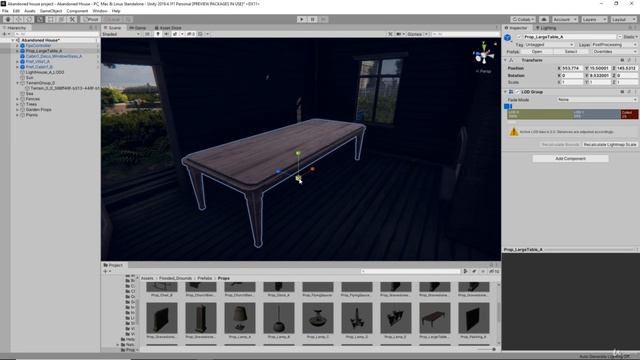Click Recalculate Lightmap Scale button

pos(610,144)
